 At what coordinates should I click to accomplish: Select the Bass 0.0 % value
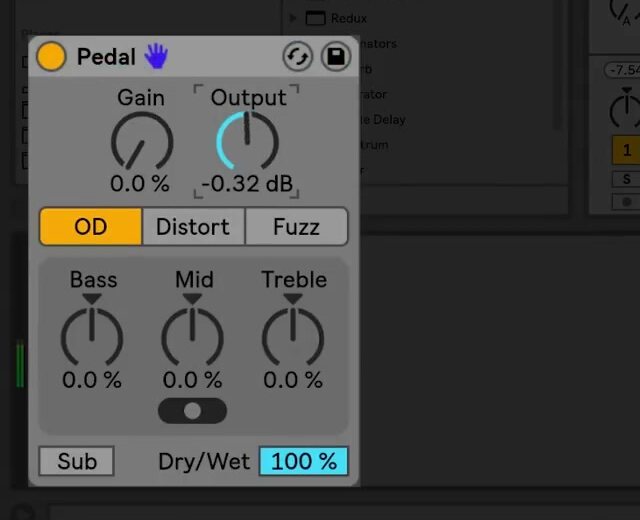(92, 380)
